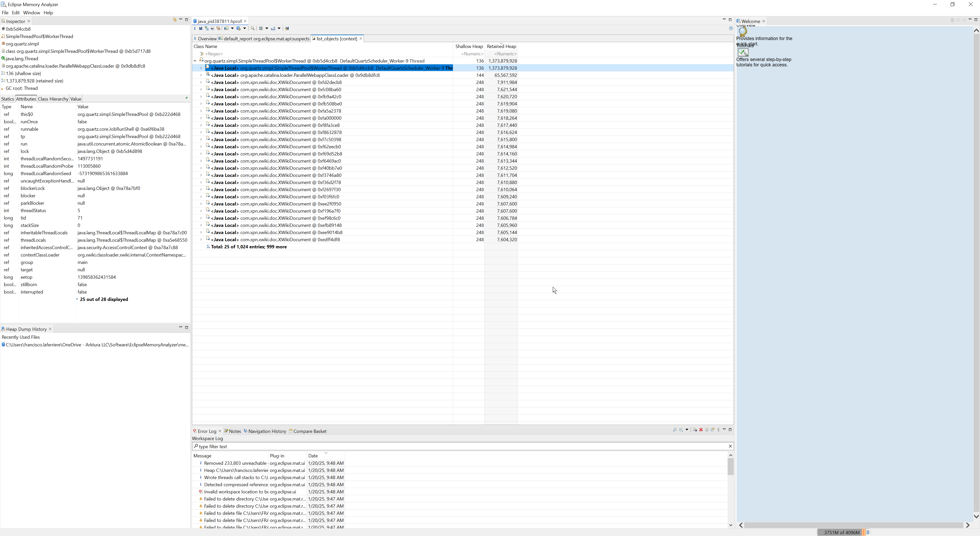Click the export results icon

273,29
